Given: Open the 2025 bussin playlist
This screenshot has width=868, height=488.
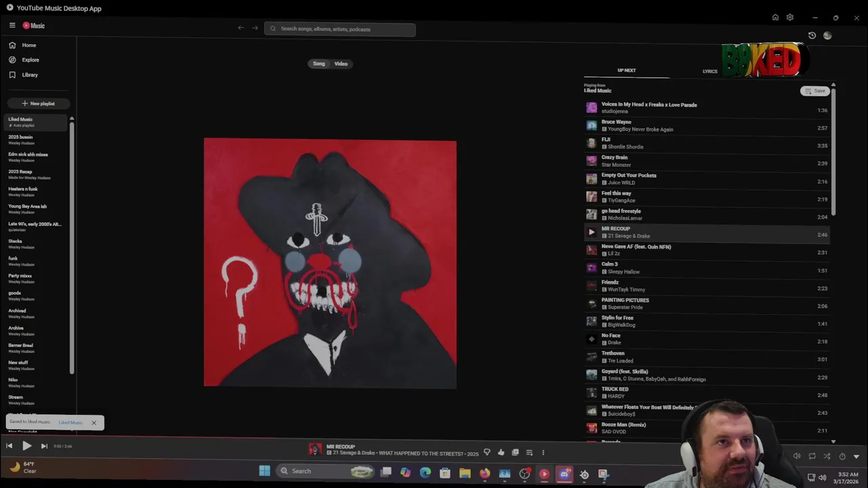Looking at the screenshot, I should point(37,140).
